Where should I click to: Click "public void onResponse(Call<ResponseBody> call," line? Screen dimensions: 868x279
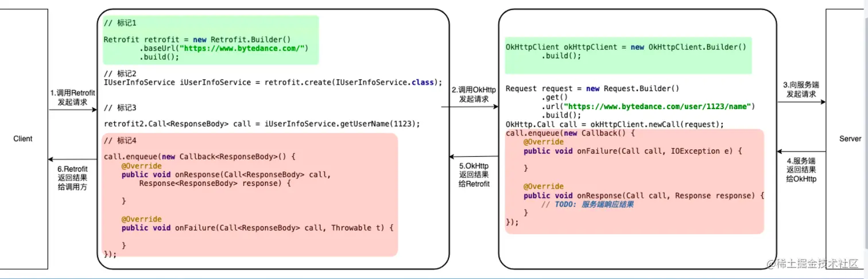click(x=226, y=175)
